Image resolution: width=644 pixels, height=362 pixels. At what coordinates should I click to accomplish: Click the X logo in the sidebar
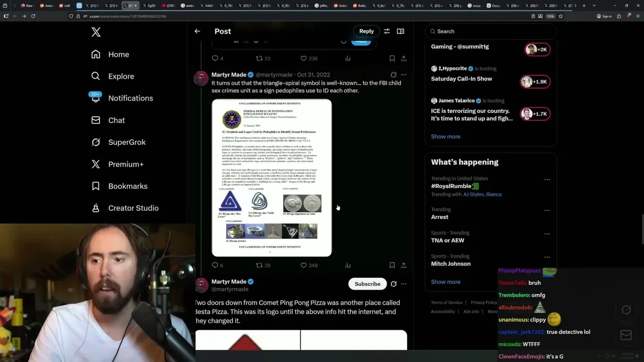pos(96,32)
